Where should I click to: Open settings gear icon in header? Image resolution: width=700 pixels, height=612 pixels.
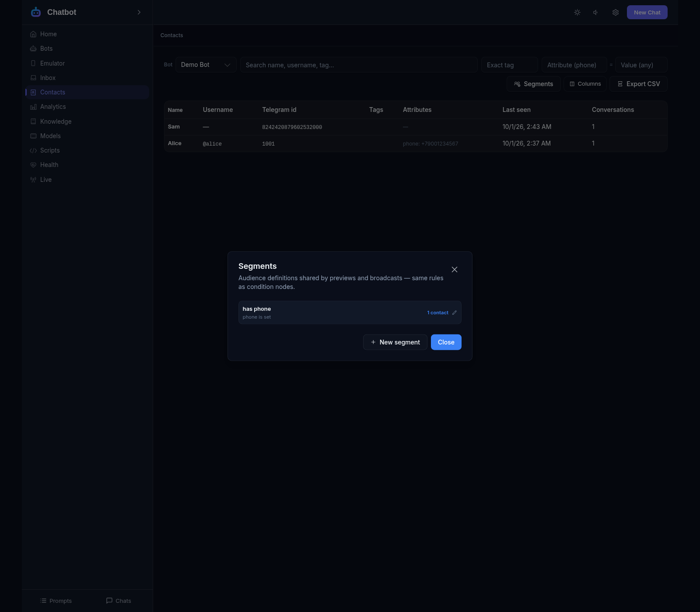pos(616,12)
